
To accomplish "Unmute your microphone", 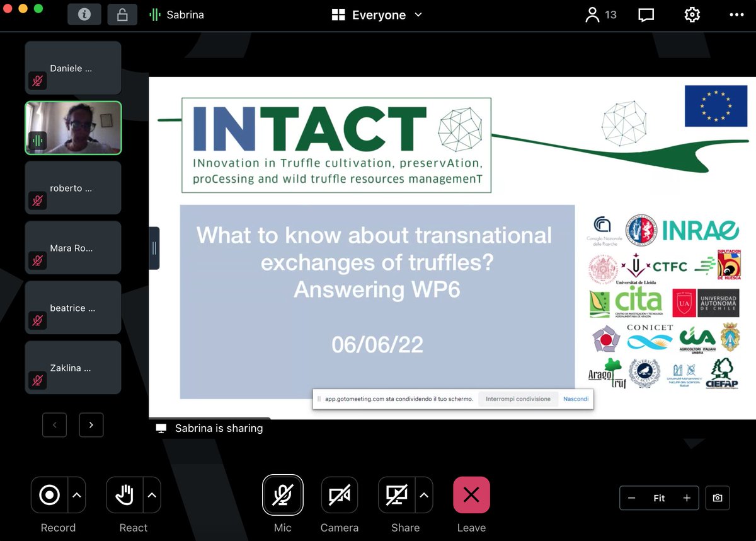I will pos(283,495).
